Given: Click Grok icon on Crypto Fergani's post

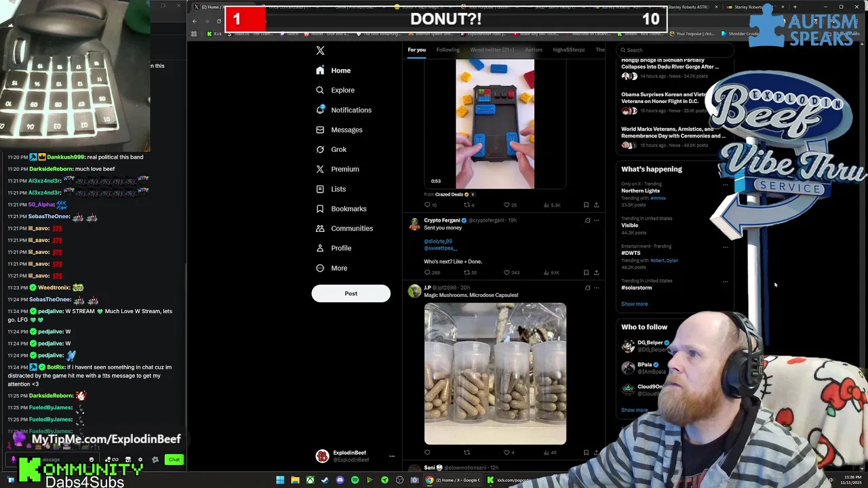Looking at the screenshot, I should pos(587,220).
